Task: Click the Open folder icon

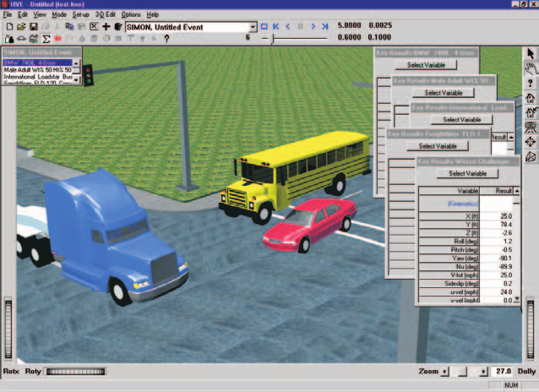Action: click(x=21, y=26)
